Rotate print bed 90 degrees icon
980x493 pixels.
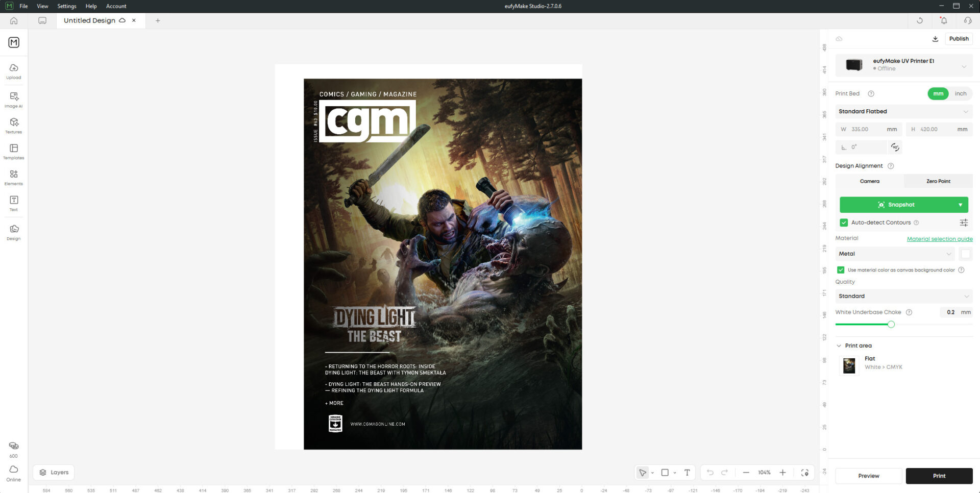click(895, 147)
